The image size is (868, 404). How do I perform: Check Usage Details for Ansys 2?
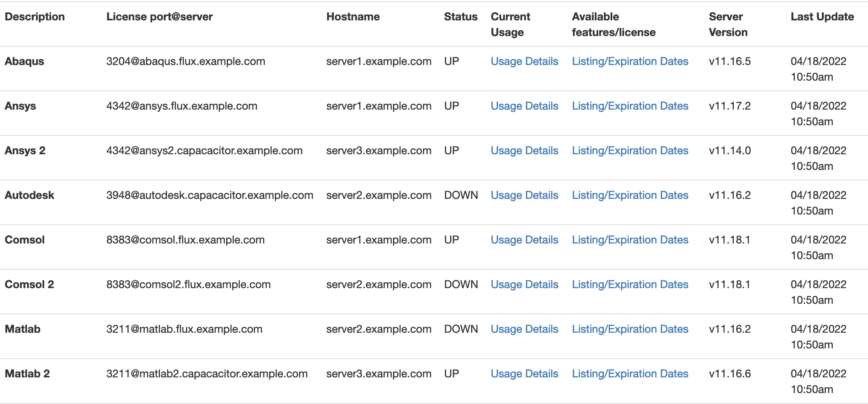coord(524,151)
